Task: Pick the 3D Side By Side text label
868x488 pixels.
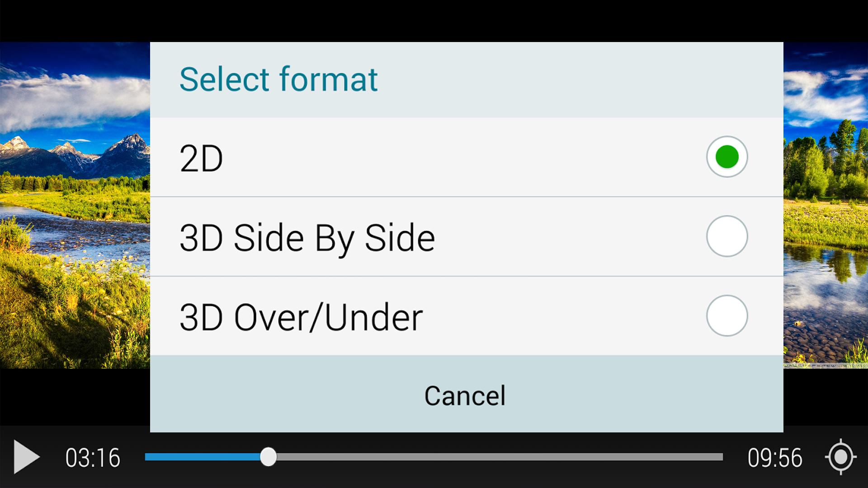Action: 307,238
